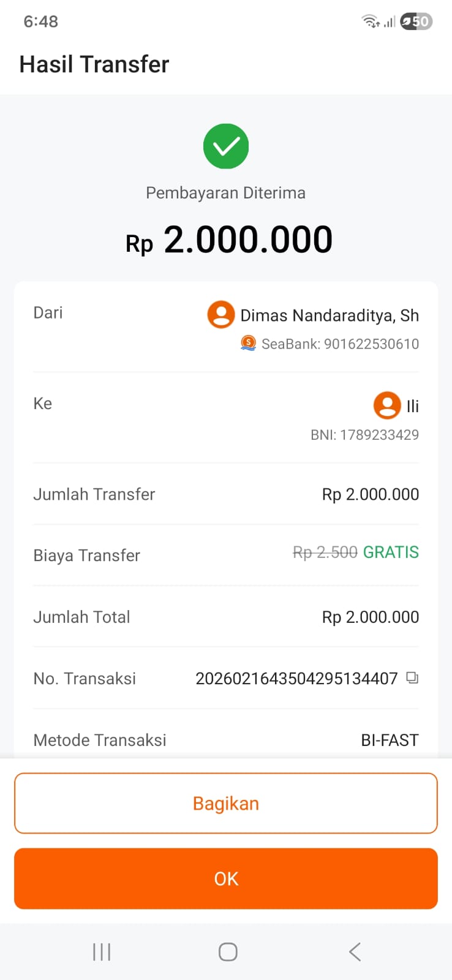
Task: Tap the Bagikan share button
Action: click(x=226, y=803)
